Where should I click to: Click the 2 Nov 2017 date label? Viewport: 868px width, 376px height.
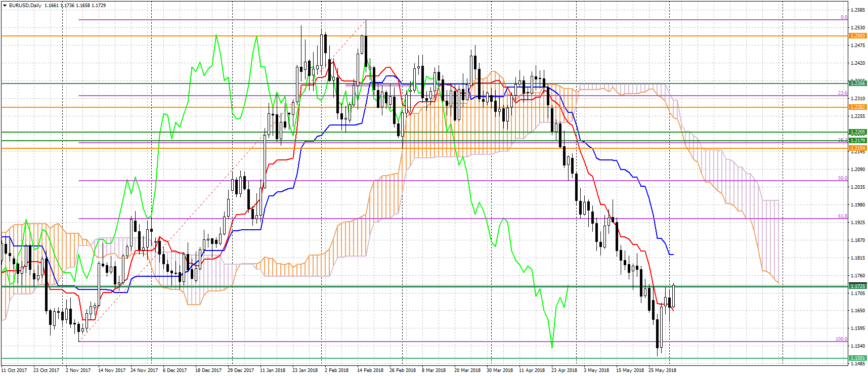(78, 370)
